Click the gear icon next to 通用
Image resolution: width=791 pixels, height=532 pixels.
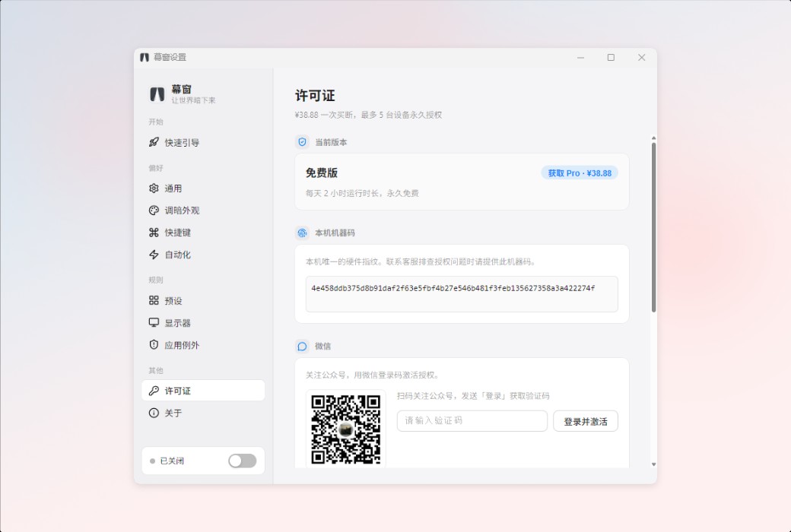pyautogui.click(x=154, y=188)
